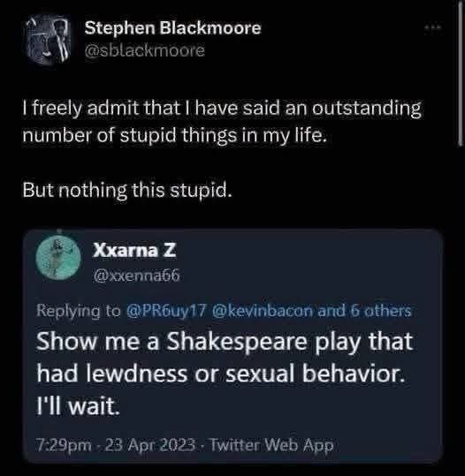Click the Stephen Blackmoore display name
Image resolution: width=465 pixels, height=476 pixels.
point(172,28)
